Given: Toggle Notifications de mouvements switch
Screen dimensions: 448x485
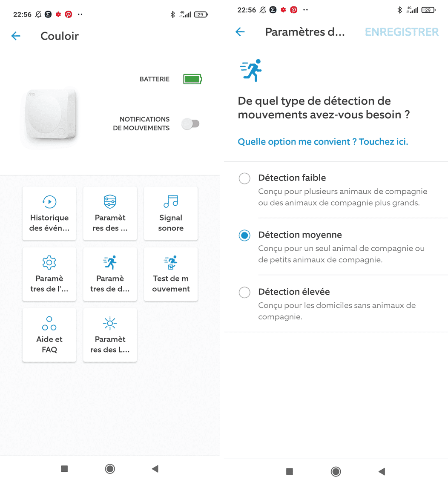Looking at the screenshot, I should pos(190,124).
